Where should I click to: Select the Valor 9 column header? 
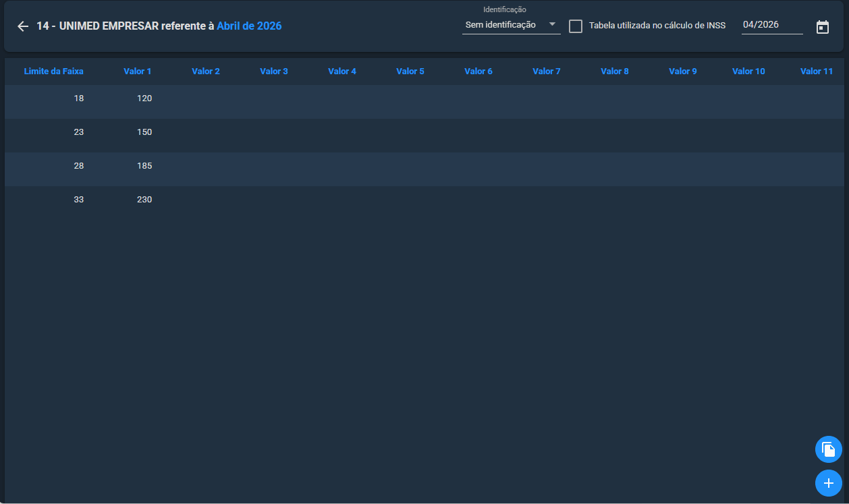(683, 72)
